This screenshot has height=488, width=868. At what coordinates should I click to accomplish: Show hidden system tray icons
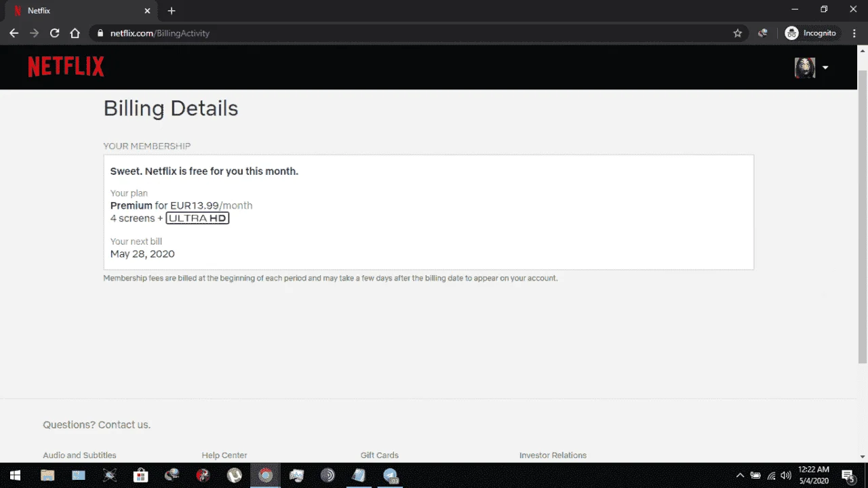pyautogui.click(x=740, y=475)
